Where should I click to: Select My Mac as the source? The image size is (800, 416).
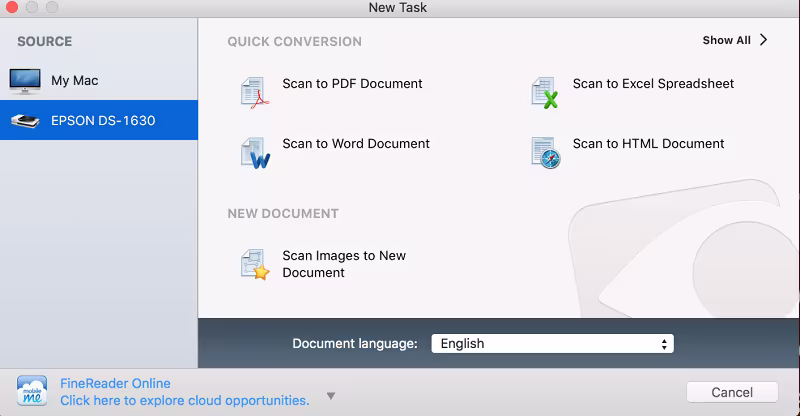coord(99,81)
